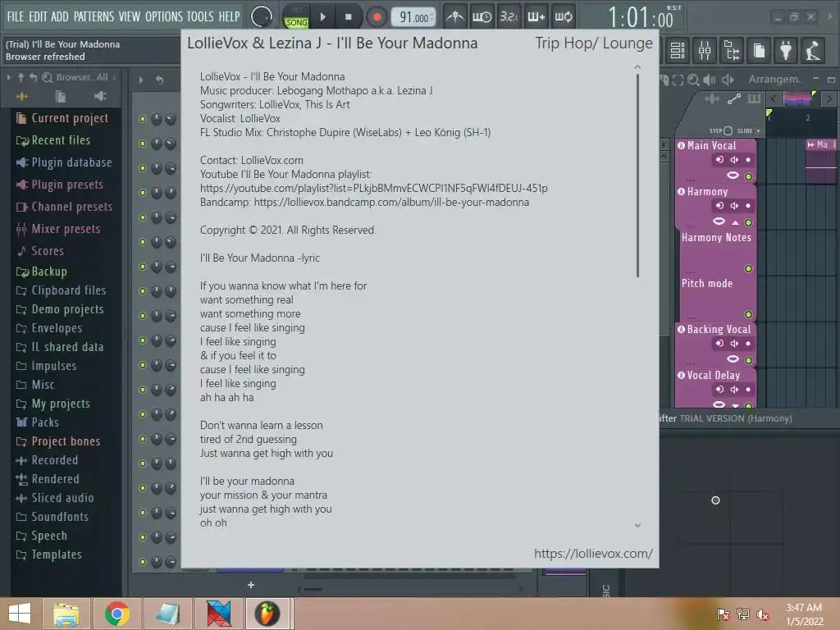Toggle the Backing Vocal green mute LED
840x630 pixels.
point(748,360)
